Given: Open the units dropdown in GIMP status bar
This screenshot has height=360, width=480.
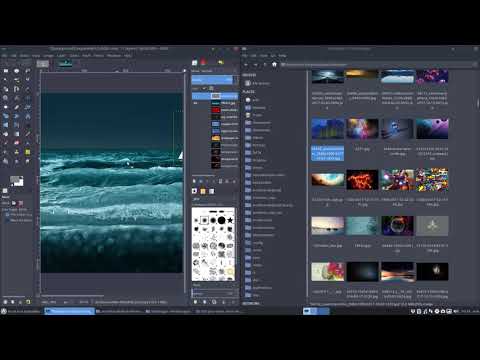Looking at the screenshot, I should point(66,302).
